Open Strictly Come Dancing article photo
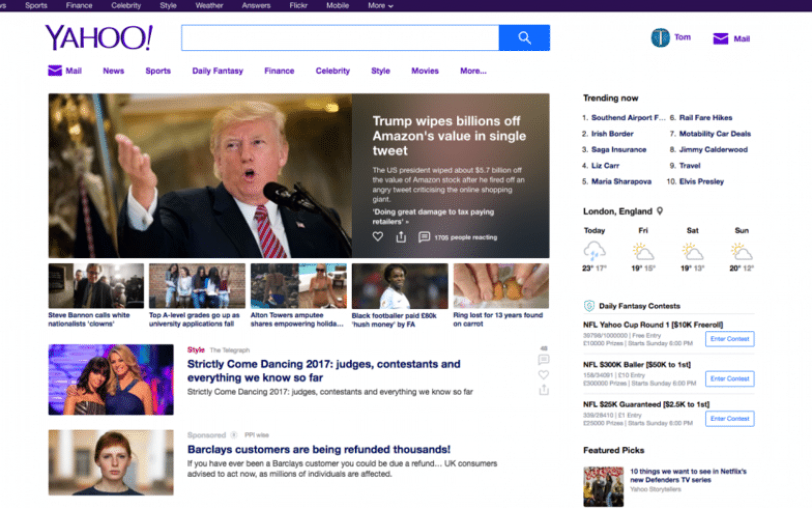The image size is (812, 508). (111, 379)
